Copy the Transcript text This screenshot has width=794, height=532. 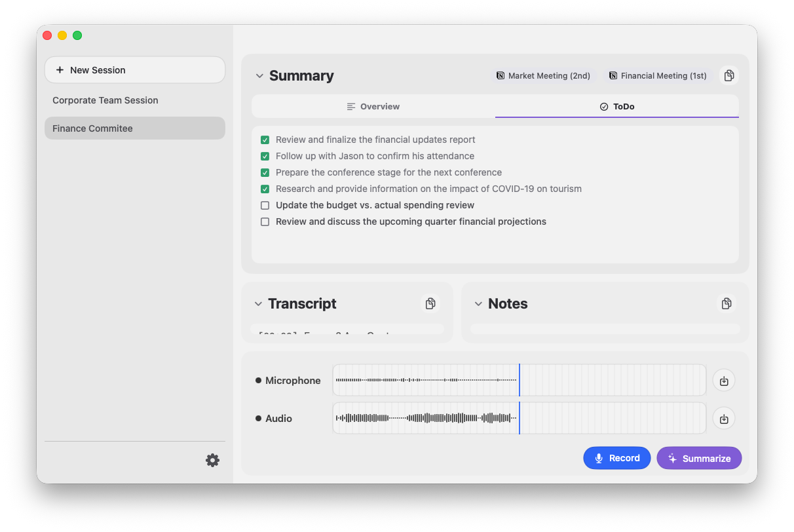coord(430,303)
